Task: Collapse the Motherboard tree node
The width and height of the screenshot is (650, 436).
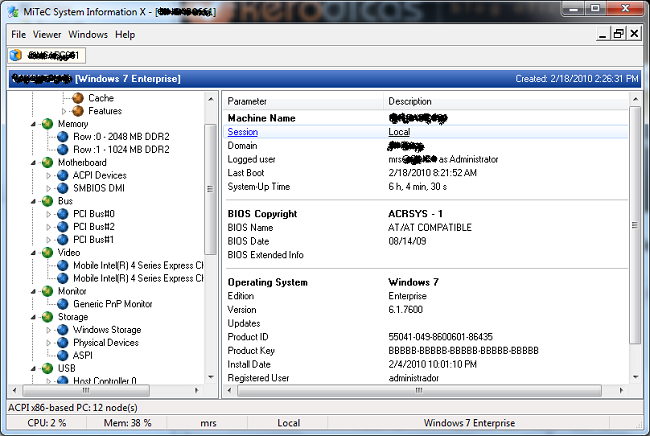Action: pyautogui.click(x=33, y=162)
